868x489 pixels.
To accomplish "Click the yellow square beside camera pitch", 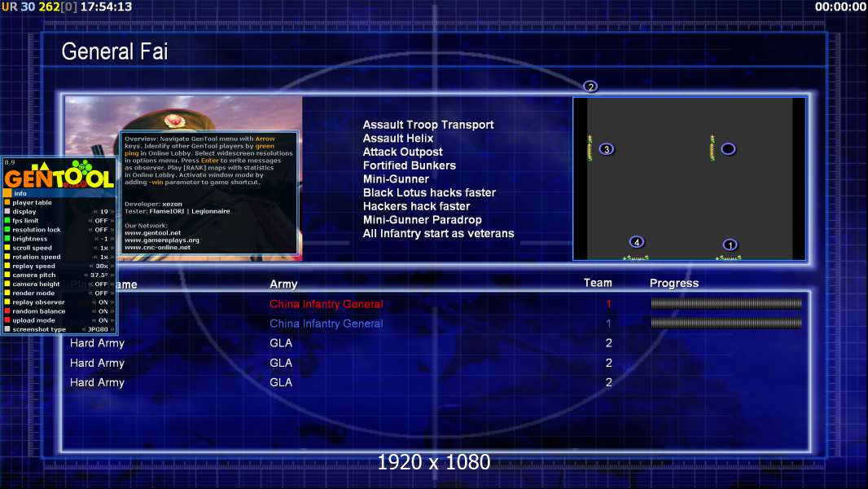I will (7, 275).
